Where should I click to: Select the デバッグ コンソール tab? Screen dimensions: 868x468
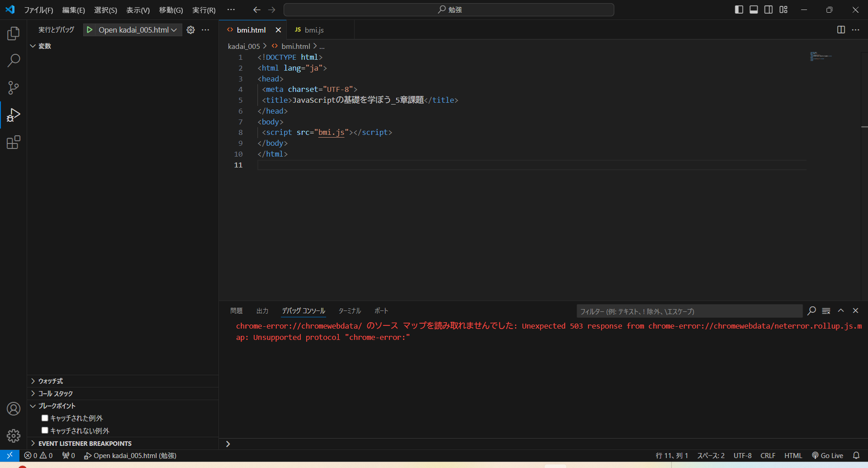click(x=304, y=311)
